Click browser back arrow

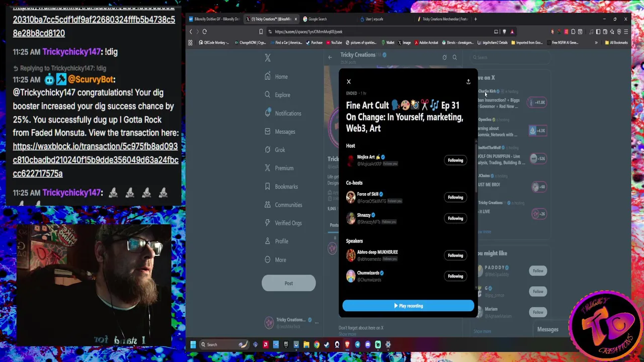[x=191, y=32]
